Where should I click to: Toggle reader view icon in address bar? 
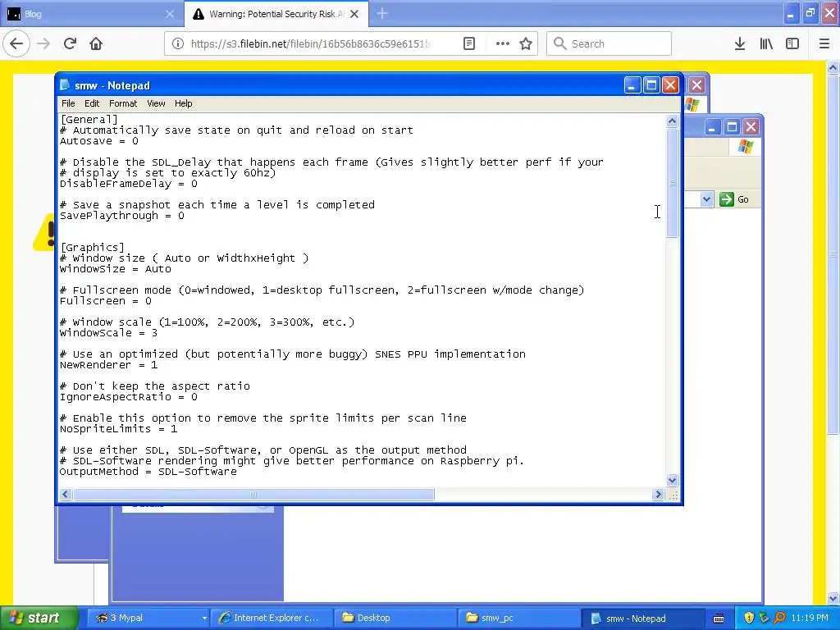[468, 44]
